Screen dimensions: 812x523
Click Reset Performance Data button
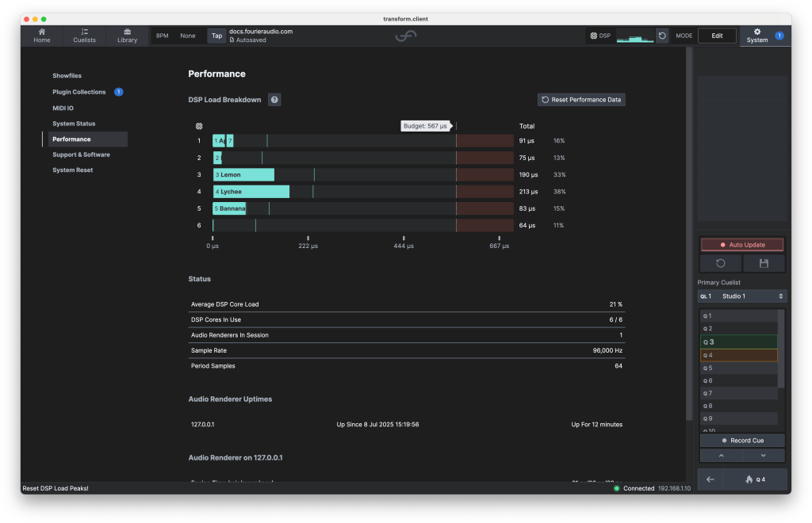coord(581,100)
